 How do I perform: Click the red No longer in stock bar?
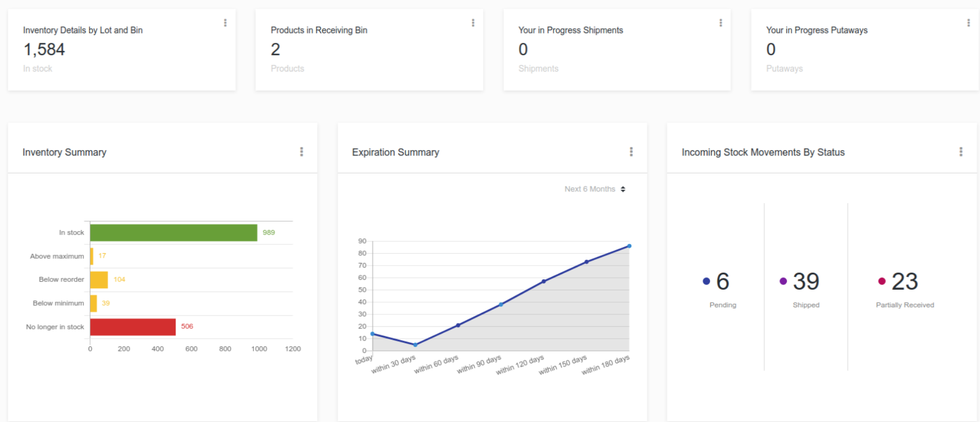(133, 327)
